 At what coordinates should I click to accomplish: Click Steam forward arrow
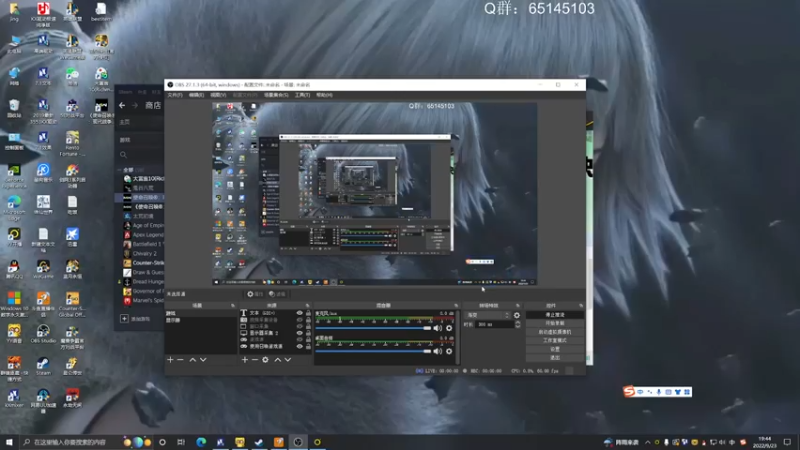135,105
